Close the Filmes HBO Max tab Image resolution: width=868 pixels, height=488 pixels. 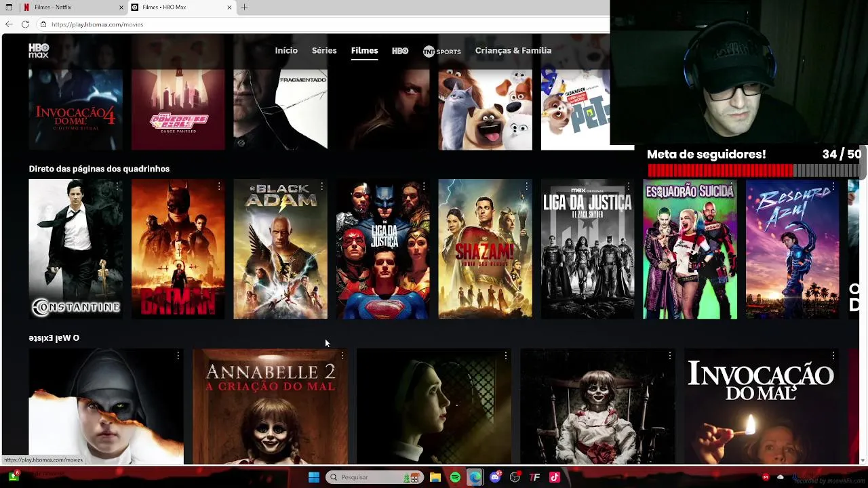coord(229,7)
